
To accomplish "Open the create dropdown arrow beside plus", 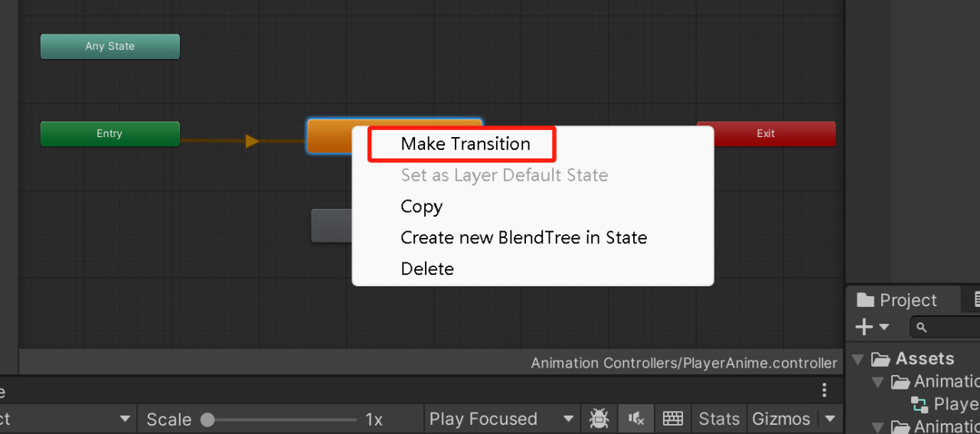I will click(884, 328).
